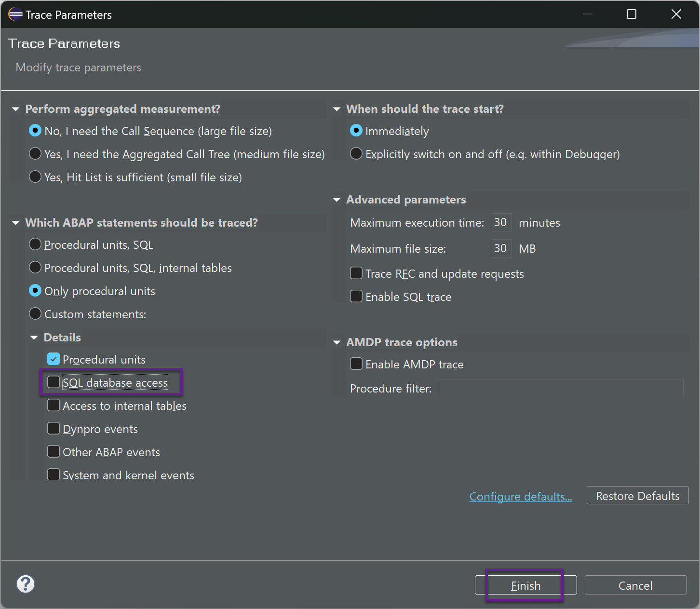The width and height of the screenshot is (700, 609).
Task: Open the Configure defaults link
Action: click(521, 496)
